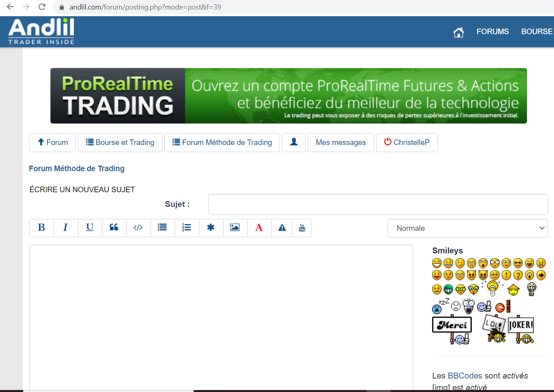Focus the Sujet input field
This screenshot has height=392, width=554.
pyautogui.click(x=378, y=205)
